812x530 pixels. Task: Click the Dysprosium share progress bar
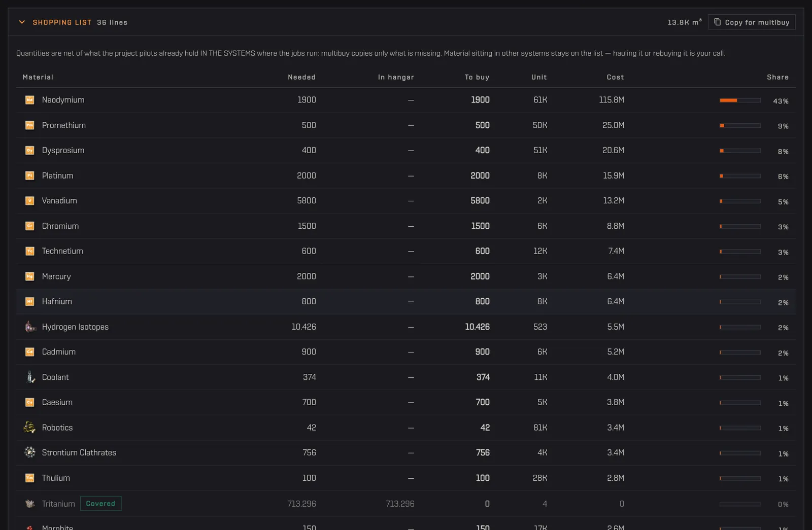click(x=740, y=151)
